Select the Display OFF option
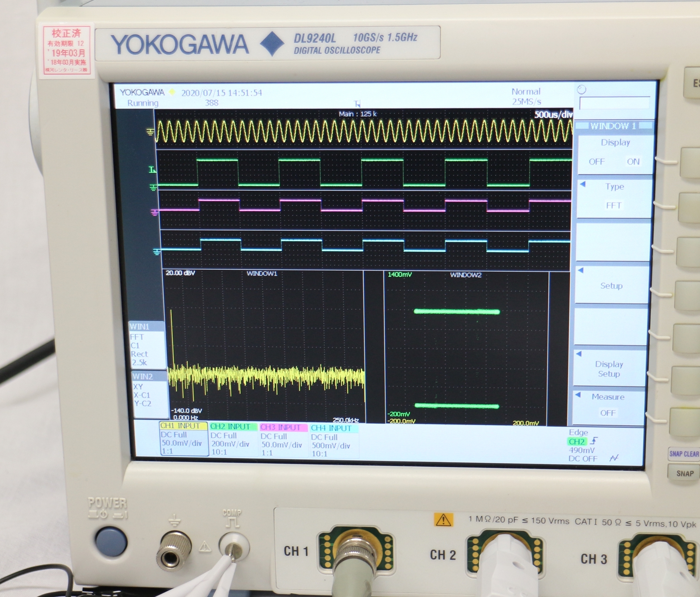 tap(596, 162)
